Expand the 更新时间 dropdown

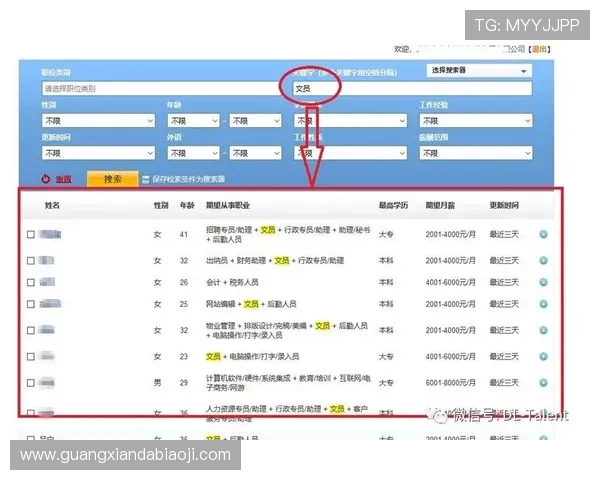click(98, 153)
